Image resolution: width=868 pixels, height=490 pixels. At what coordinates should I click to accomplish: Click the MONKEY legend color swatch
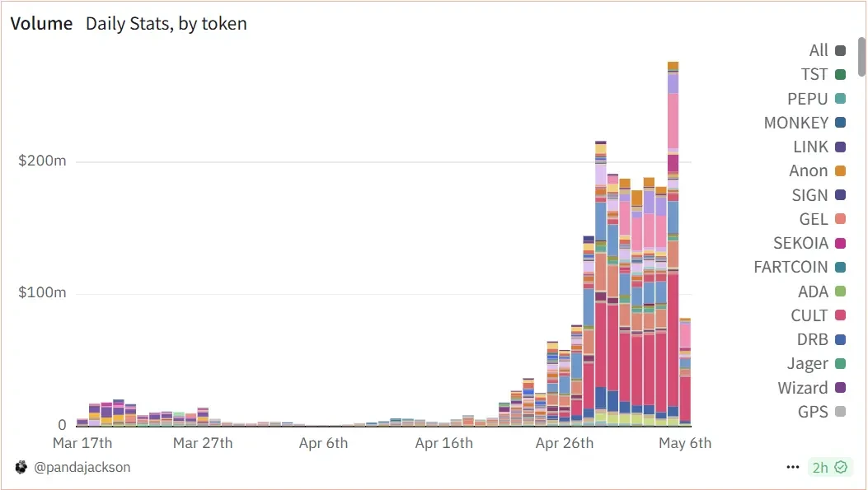[840, 123]
